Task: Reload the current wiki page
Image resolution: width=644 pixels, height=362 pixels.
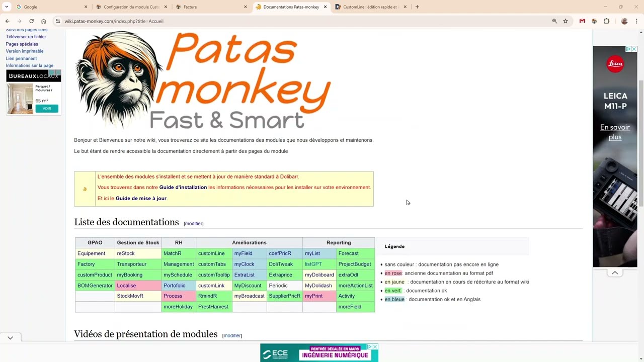Action: [31, 21]
